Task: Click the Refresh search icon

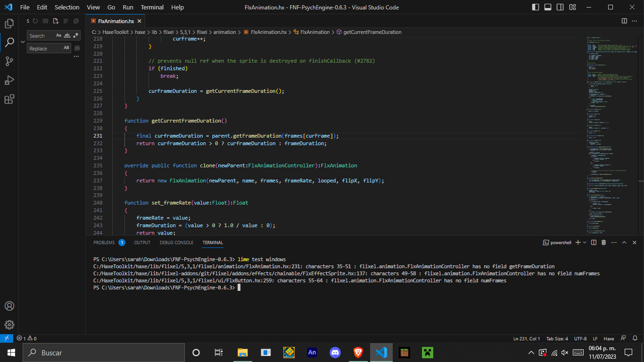Action: pos(35,21)
